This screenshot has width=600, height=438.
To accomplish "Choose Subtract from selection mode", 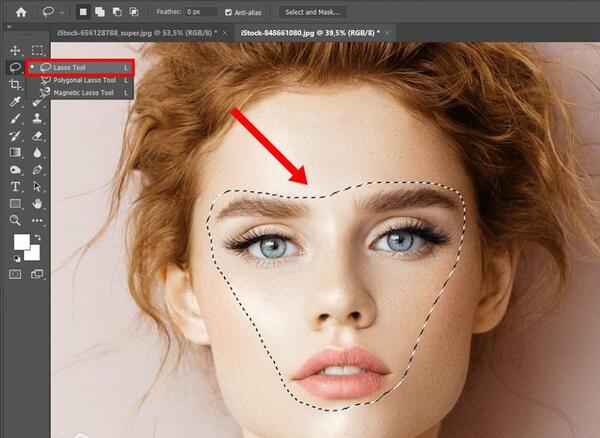I will point(117,12).
